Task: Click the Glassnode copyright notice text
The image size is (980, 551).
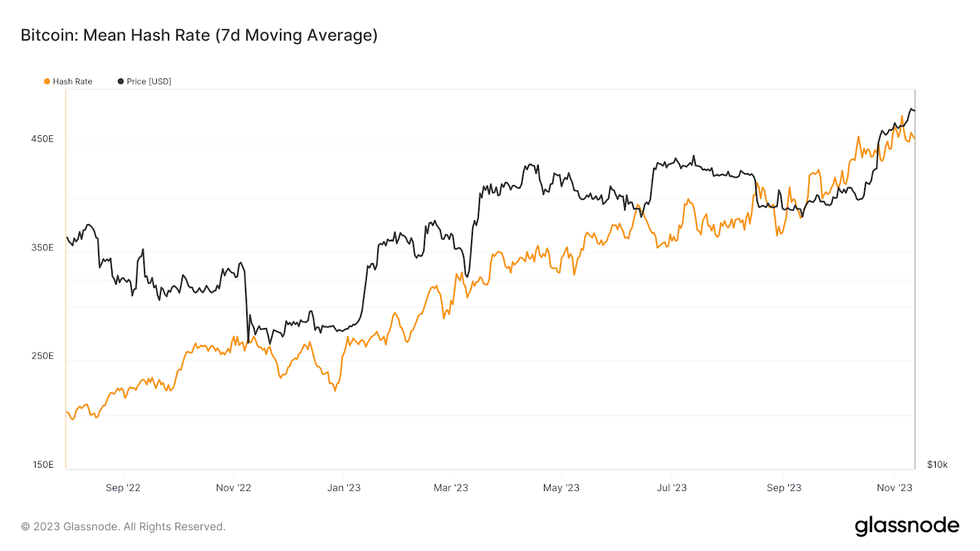Action: pos(123,527)
